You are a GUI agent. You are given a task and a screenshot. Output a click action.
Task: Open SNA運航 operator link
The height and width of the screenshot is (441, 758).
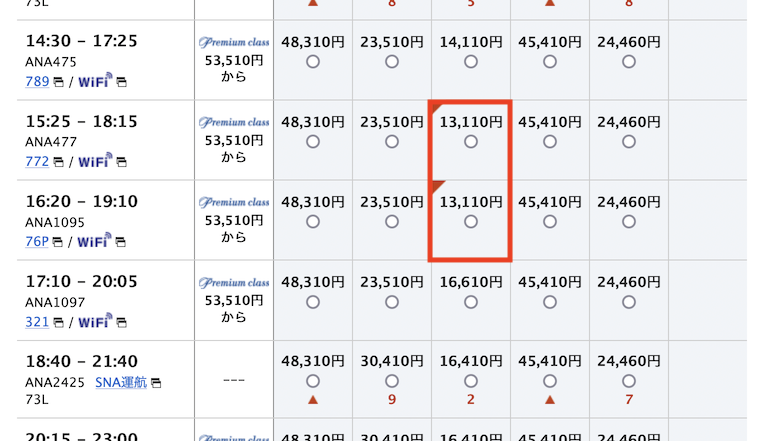tap(121, 382)
